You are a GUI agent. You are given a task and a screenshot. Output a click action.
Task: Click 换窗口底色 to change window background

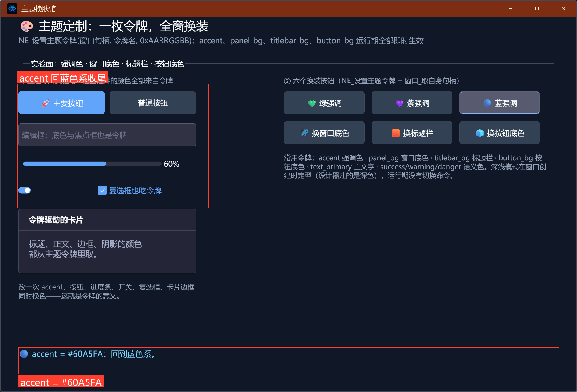click(x=324, y=133)
